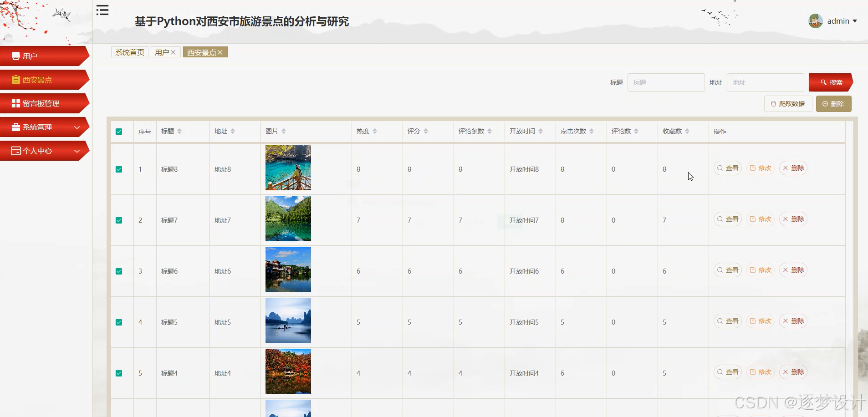Screen dimensions: 868x417
Task: Click the admin avatar picture
Action: 815,20
